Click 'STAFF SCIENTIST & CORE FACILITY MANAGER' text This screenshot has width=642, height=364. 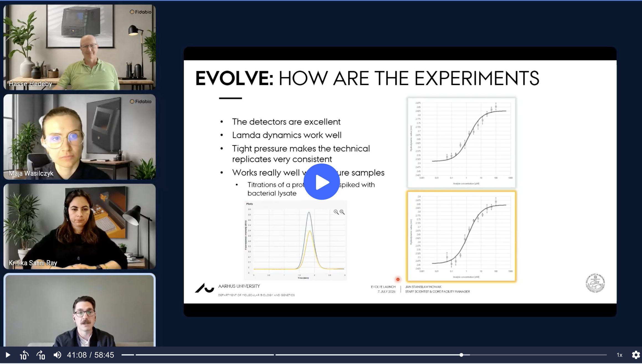pyautogui.click(x=438, y=292)
